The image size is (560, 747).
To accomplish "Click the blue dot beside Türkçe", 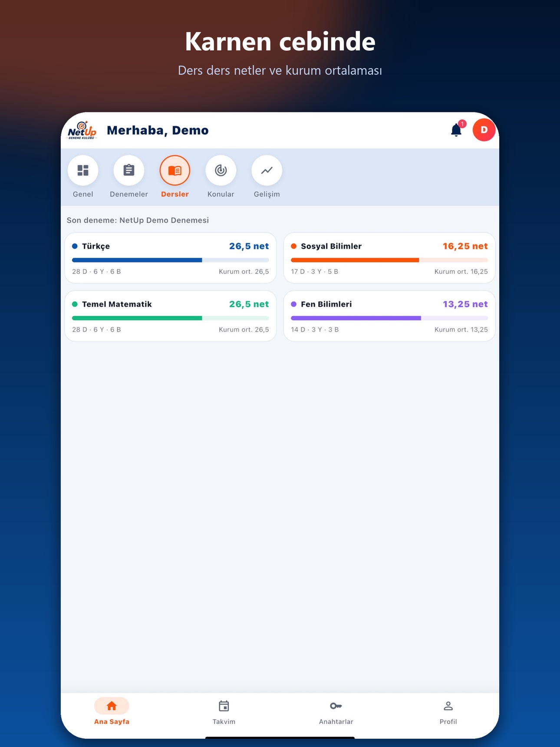I will pyautogui.click(x=75, y=246).
